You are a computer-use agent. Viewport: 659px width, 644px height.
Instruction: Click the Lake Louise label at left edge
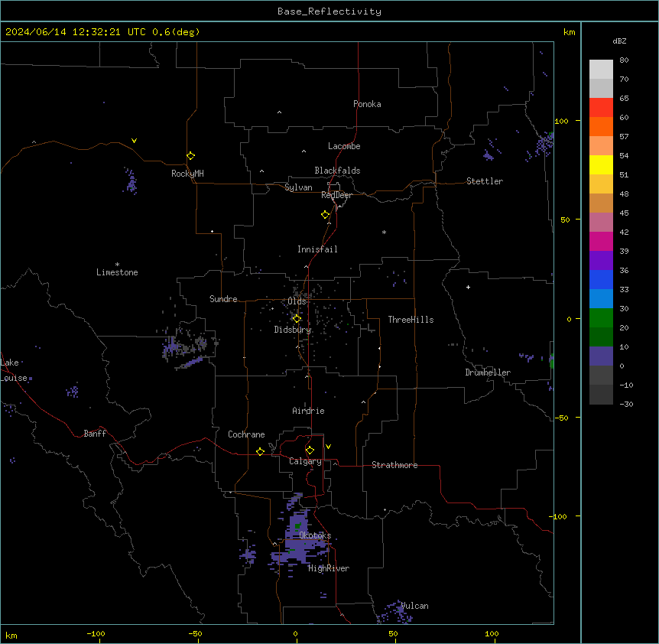click(14, 370)
